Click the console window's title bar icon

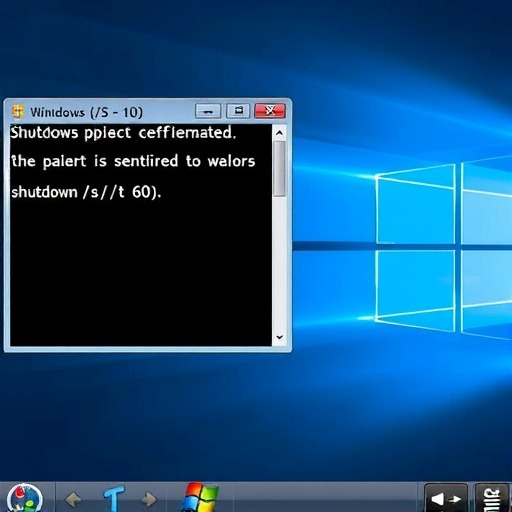18,112
